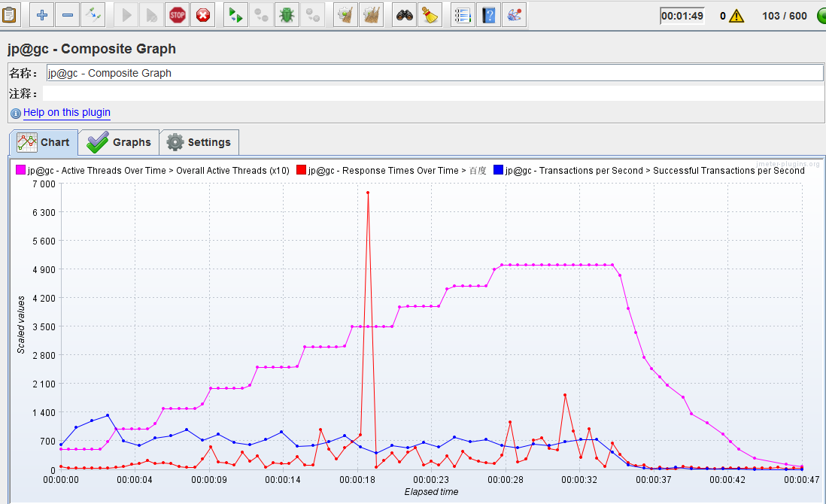Click the error count 0 by warning icon

point(723,17)
